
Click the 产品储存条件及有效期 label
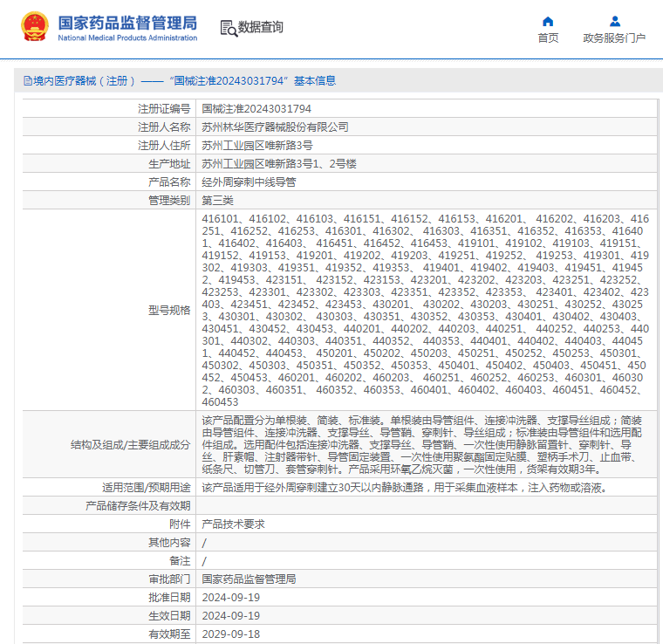coord(138,506)
